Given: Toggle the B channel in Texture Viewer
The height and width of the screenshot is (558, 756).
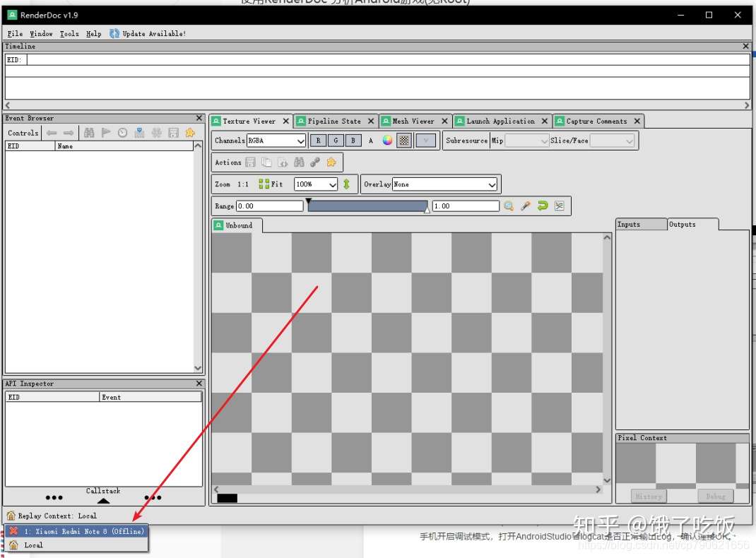Looking at the screenshot, I should point(353,141).
